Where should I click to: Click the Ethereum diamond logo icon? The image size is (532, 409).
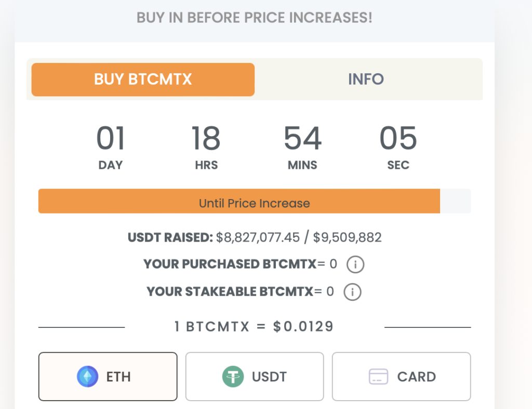click(x=88, y=377)
